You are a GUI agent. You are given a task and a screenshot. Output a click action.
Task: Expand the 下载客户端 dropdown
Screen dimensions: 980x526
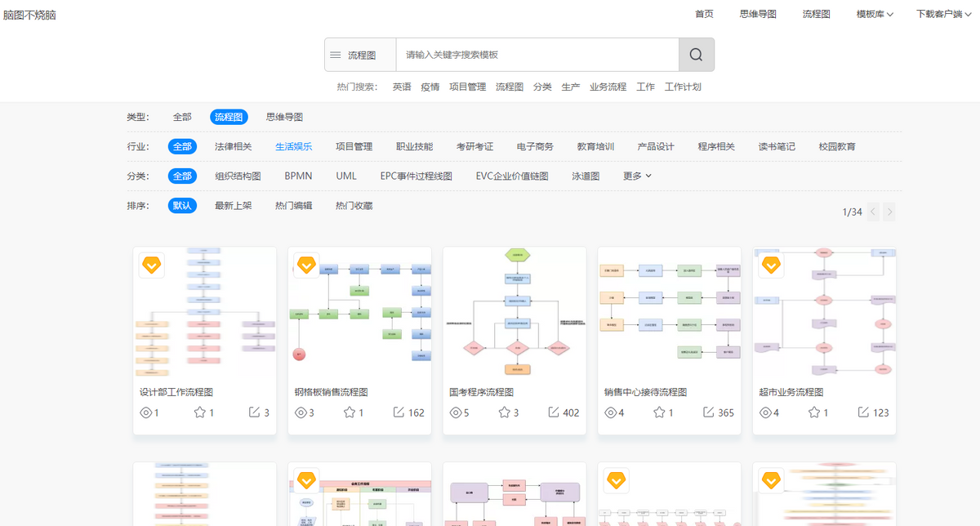938,14
